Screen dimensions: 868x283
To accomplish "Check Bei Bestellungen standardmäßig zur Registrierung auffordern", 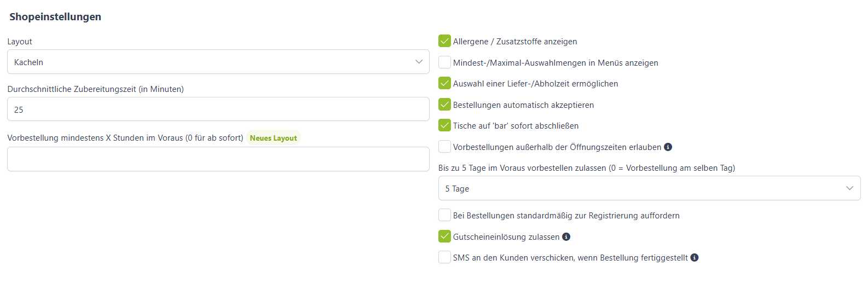I will coord(444,215).
